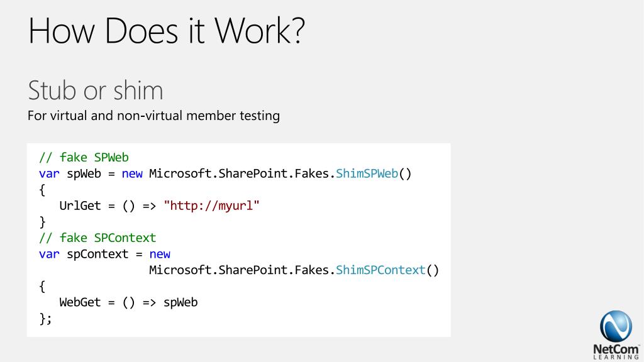Screen dimensions: 644x362
Task: Click the ShimSPContext class name
Action: click(x=380, y=270)
